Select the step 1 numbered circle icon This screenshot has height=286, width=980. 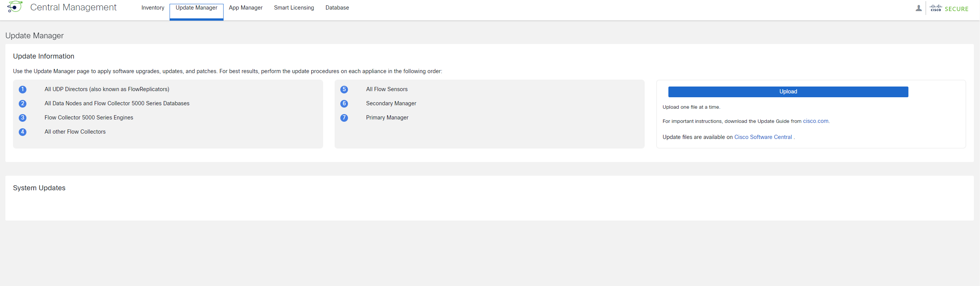pos(23,90)
